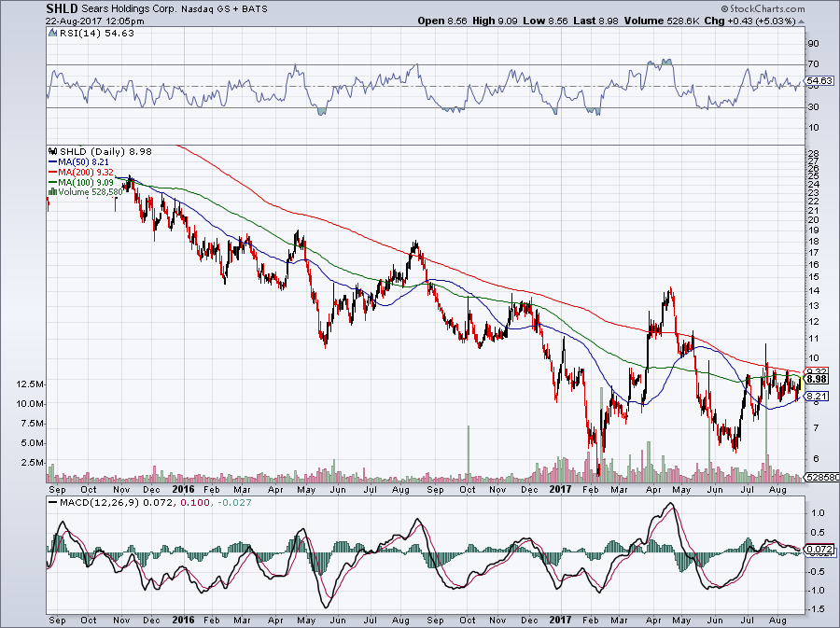Click the 0.072 MACD value tag on right axis
This screenshot has height=628, width=840.
[x=819, y=550]
